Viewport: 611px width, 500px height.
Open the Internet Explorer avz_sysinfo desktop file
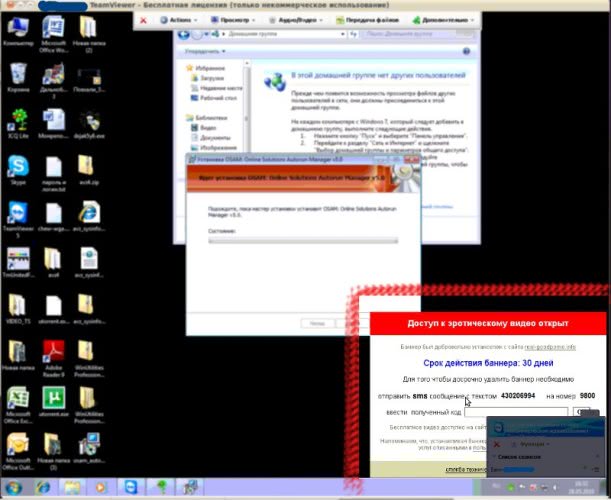tap(88, 216)
